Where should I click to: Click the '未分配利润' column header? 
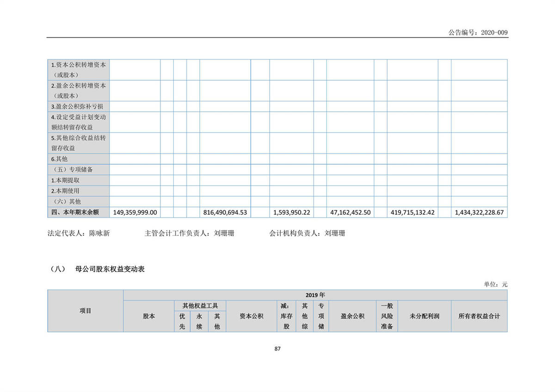pos(424,316)
